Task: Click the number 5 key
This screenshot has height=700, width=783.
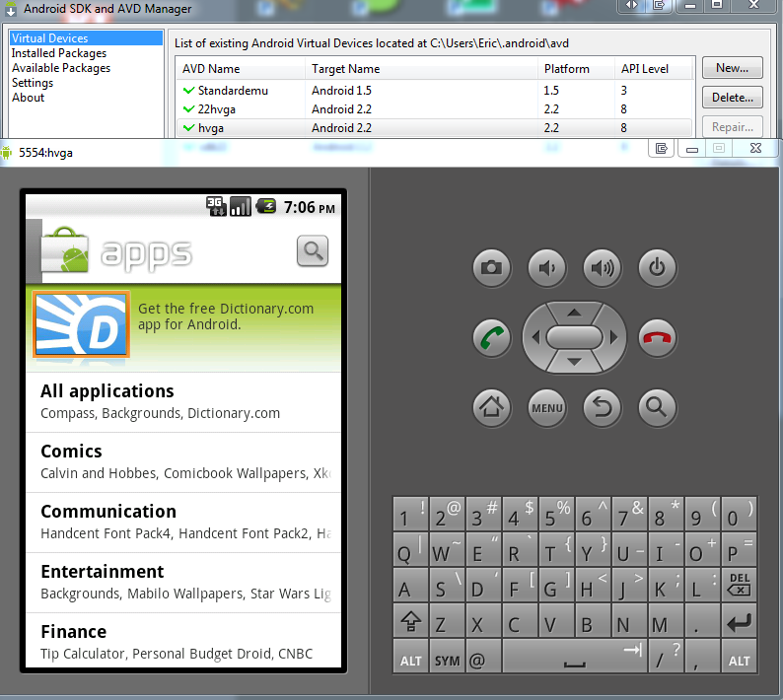Action: coord(556,514)
